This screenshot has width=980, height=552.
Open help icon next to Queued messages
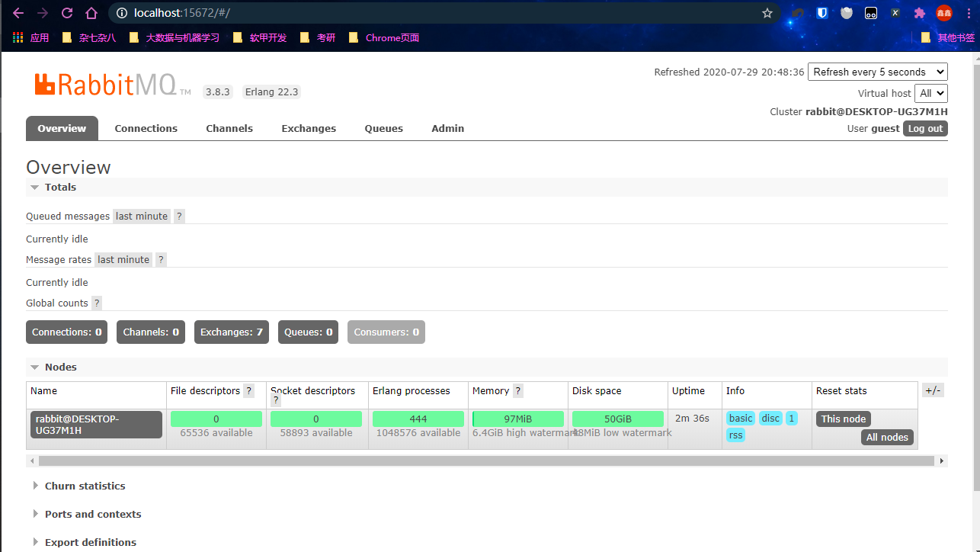point(179,217)
